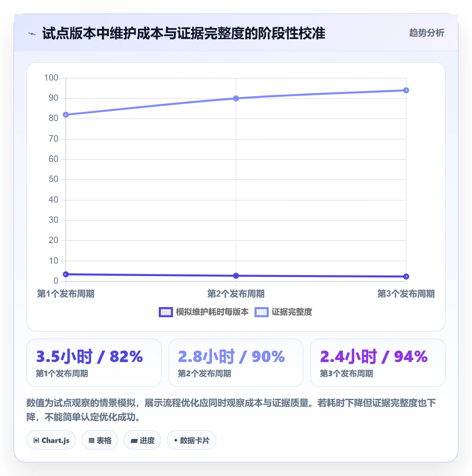Screen dimensions: 472x476
Task: Click the 进度 tag bar icon
Action: (x=134, y=441)
